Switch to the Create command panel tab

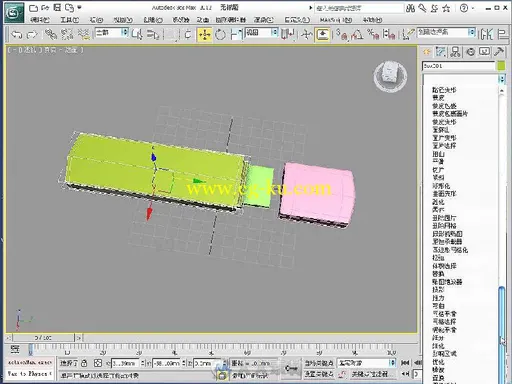[426, 52]
